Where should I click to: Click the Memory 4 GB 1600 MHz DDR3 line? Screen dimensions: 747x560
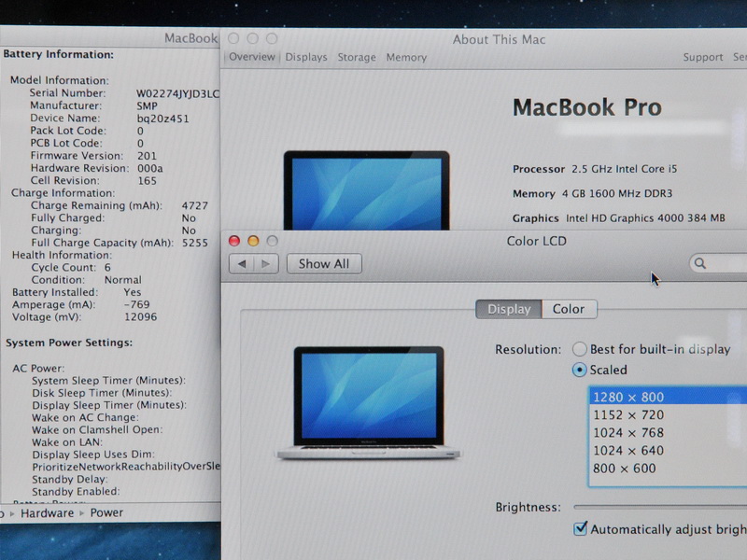tap(592, 194)
